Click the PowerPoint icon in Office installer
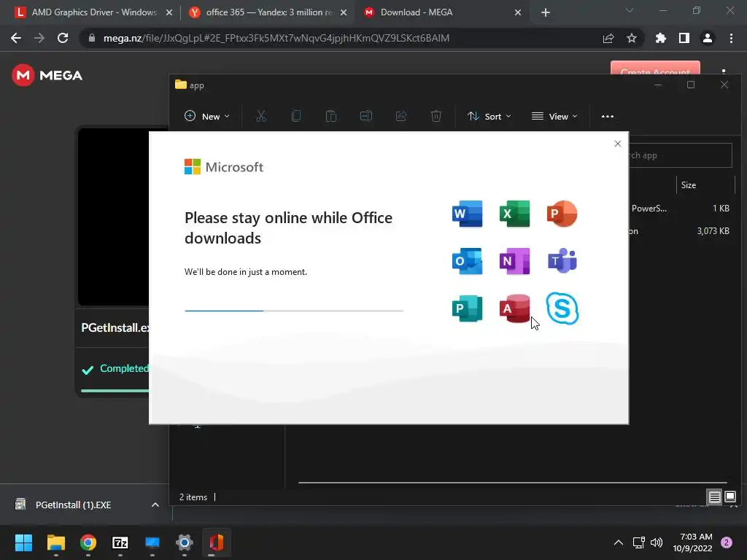 coord(562,214)
